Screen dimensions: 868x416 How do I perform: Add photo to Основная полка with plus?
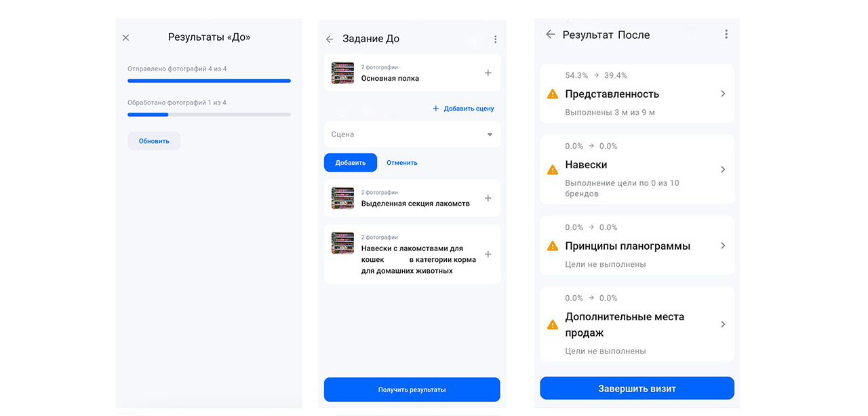488,73
